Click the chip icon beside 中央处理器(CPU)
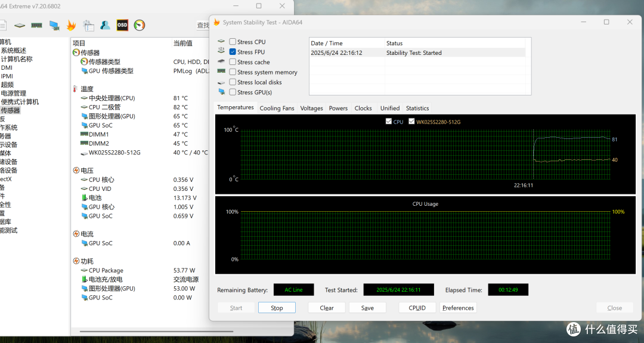 pos(84,98)
